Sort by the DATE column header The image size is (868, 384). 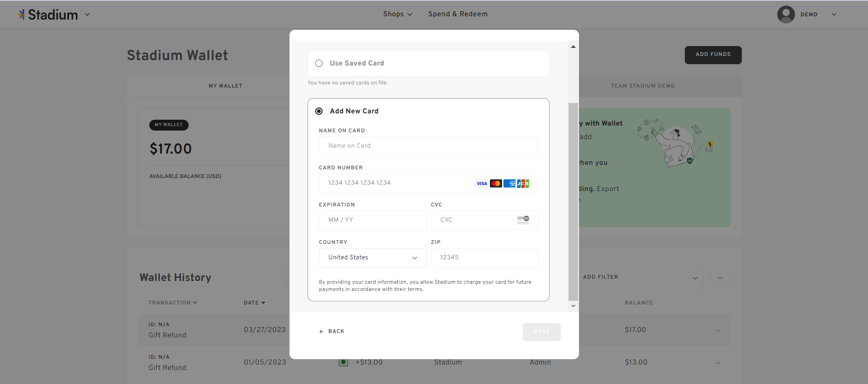tap(255, 303)
